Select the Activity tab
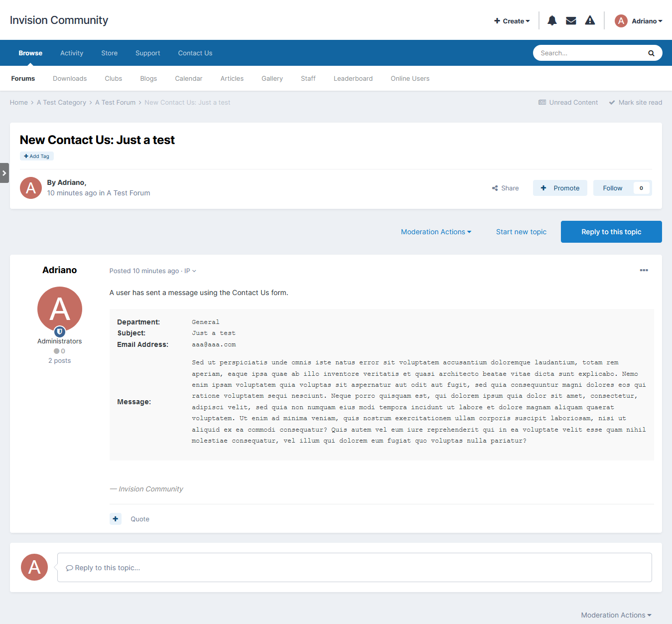Viewport: 672px width, 624px height. (72, 53)
